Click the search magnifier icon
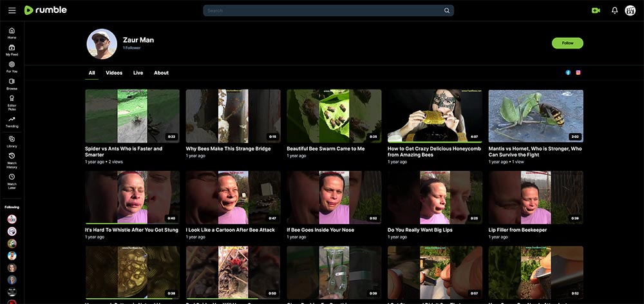 click(447, 11)
